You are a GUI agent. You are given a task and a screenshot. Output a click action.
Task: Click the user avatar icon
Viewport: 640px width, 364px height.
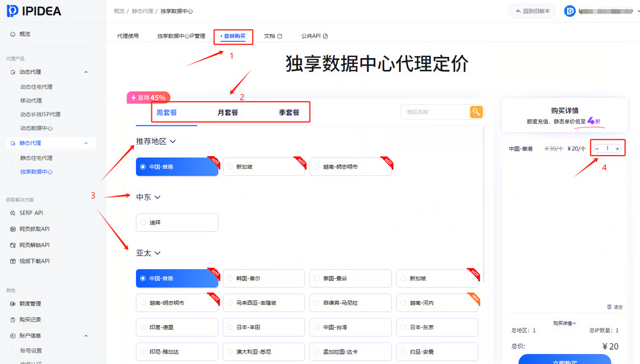pos(570,11)
